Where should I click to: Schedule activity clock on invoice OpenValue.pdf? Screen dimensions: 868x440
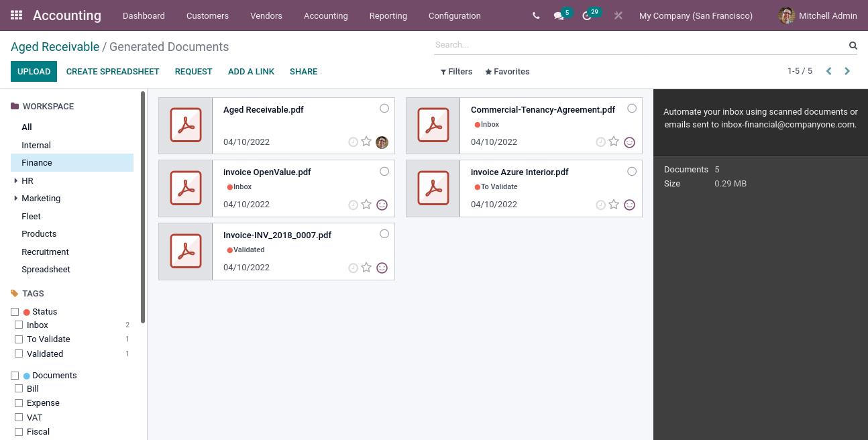click(353, 205)
